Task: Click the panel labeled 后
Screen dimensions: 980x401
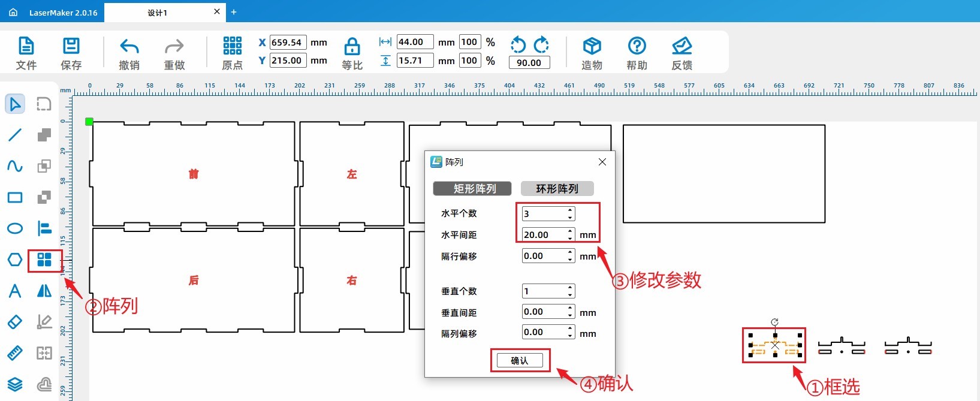Action: tap(194, 280)
